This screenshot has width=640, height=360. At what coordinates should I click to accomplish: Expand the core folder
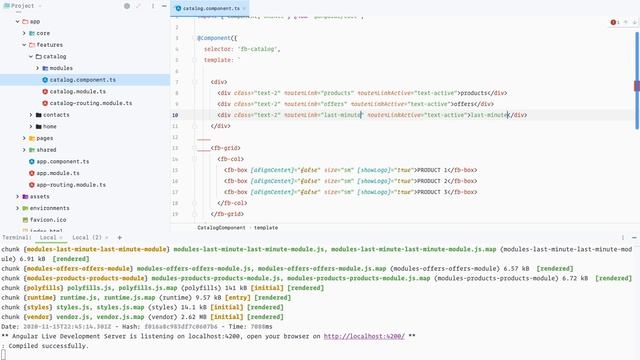pos(24,33)
